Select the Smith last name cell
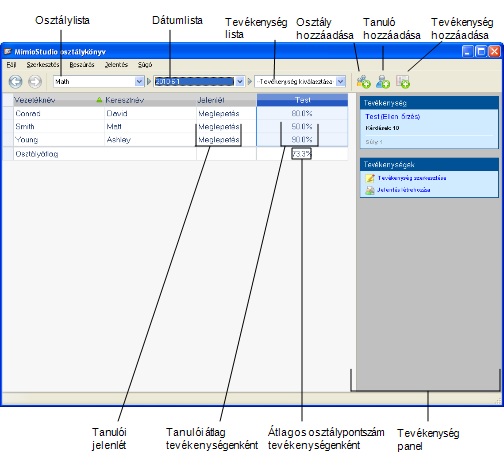504x467 pixels. (x=59, y=126)
